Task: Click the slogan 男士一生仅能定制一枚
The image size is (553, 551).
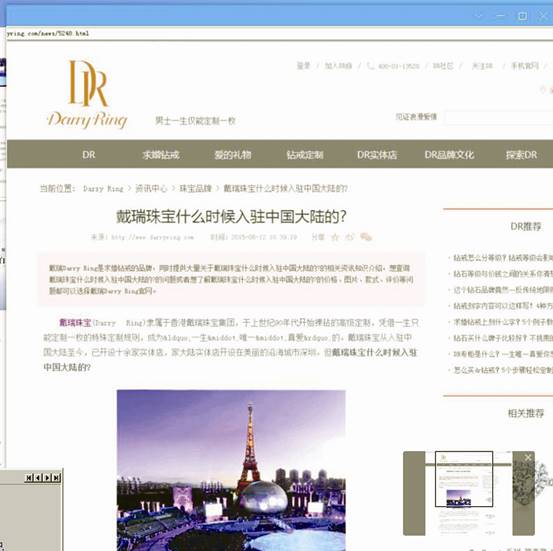Action: point(195,121)
